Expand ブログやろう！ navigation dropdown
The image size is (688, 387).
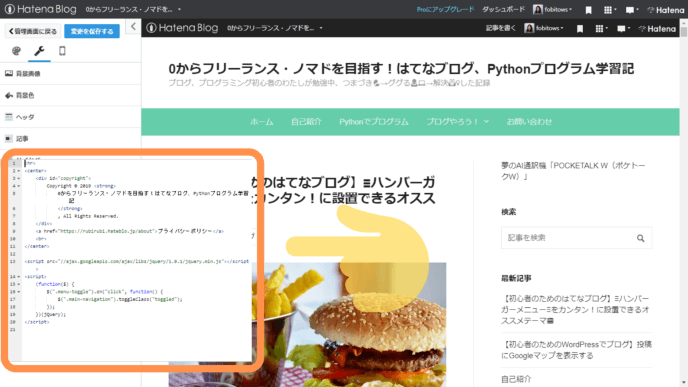click(458, 122)
